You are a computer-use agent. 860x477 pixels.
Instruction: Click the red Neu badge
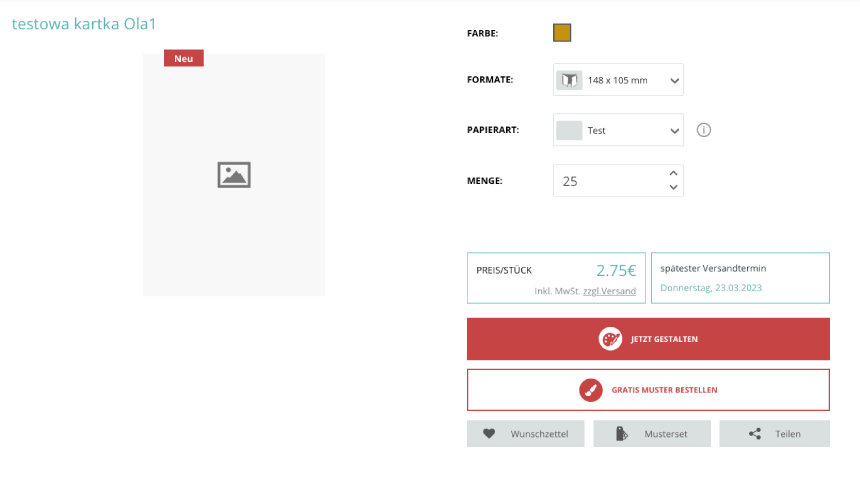(184, 58)
